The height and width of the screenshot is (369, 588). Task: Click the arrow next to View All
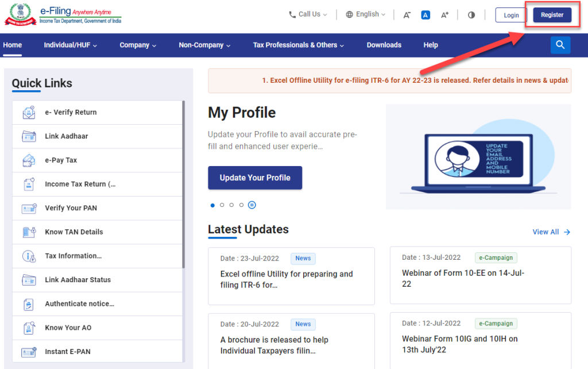567,232
